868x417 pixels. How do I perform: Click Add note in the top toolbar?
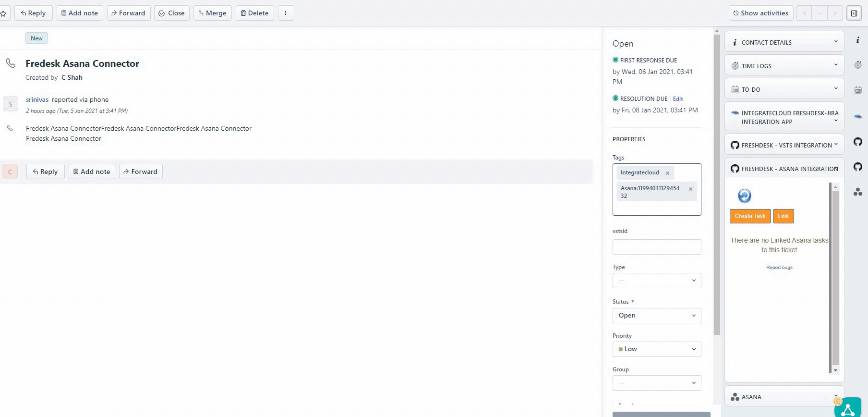[x=80, y=13]
